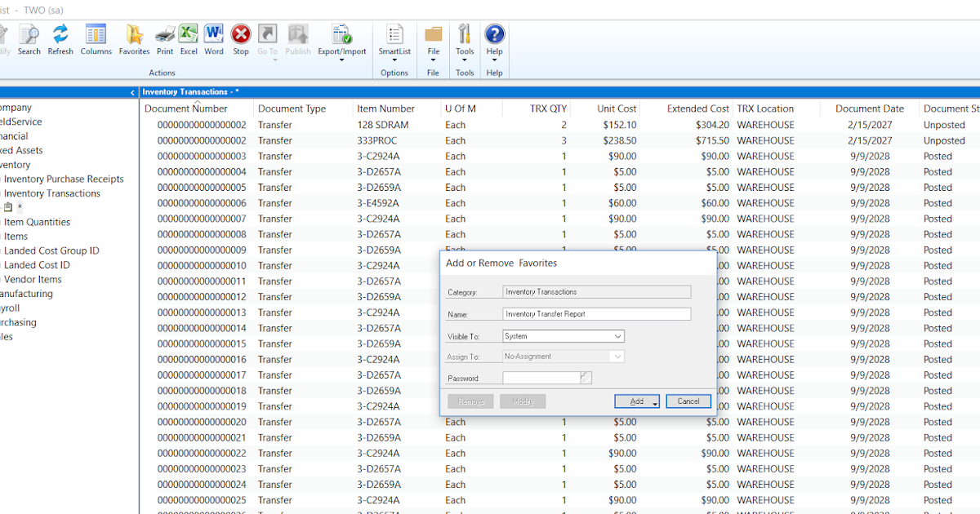The image size is (980, 514).
Task: Click inside the Password field
Action: click(541, 376)
